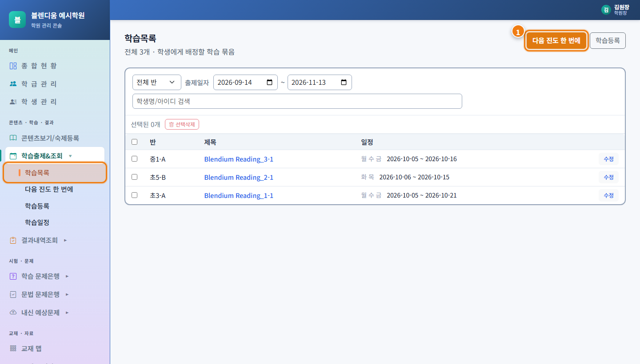Toggle the select-all checkbox in table header
The height and width of the screenshot is (364, 640).
pos(135,142)
